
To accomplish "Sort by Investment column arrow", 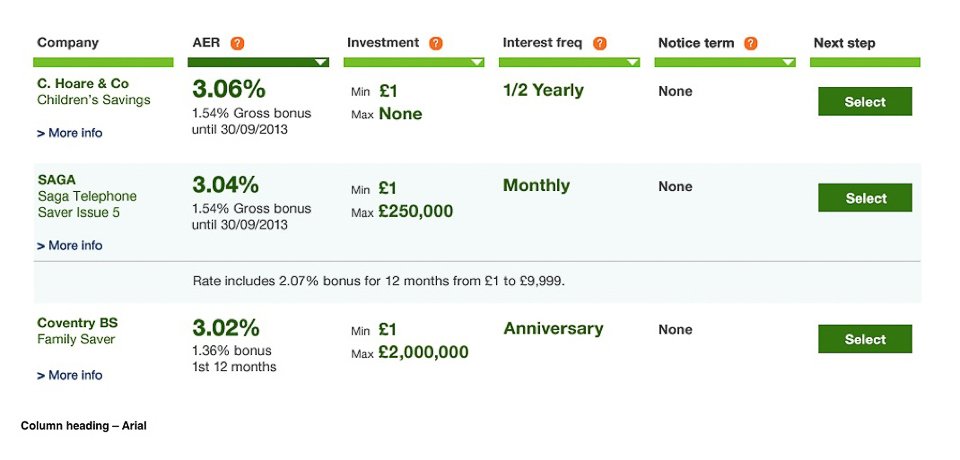I will coord(476,62).
